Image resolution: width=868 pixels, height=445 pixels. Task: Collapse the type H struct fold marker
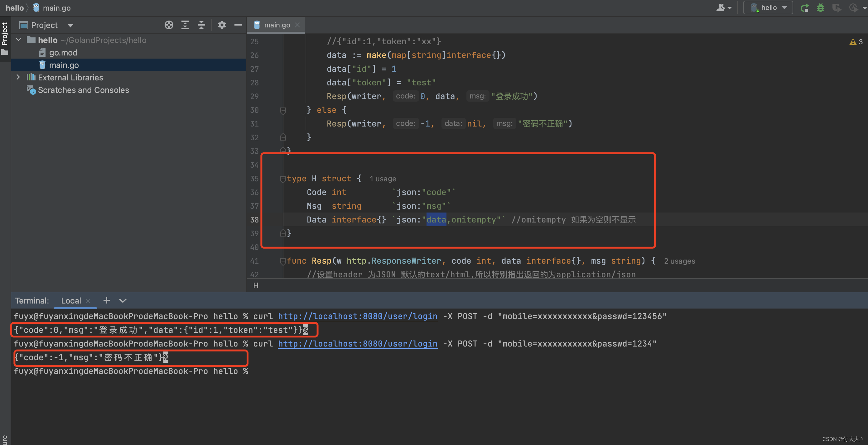(283, 179)
